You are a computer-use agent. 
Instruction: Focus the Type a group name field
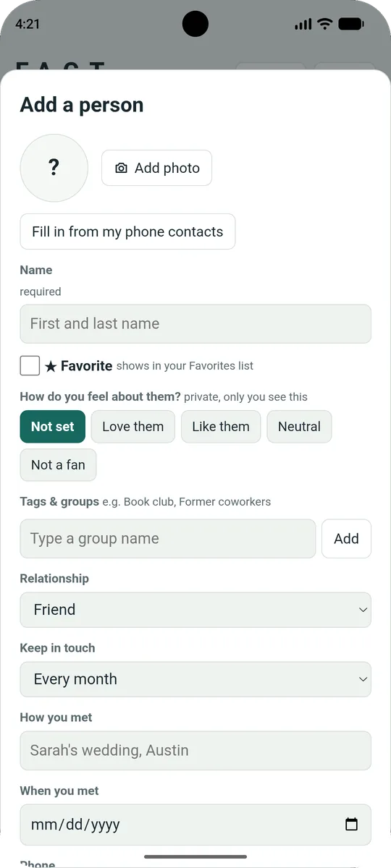pyautogui.click(x=168, y=538)
